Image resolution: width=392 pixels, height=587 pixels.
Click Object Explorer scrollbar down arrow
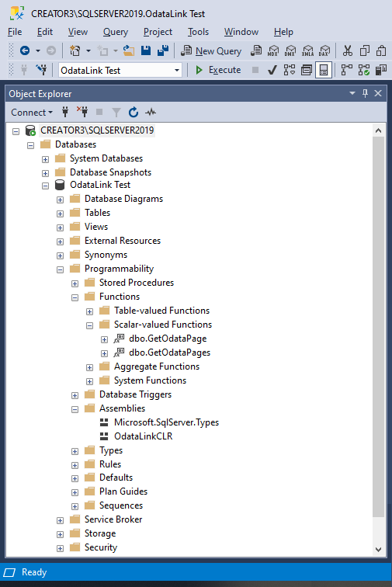tap(378, 550)
